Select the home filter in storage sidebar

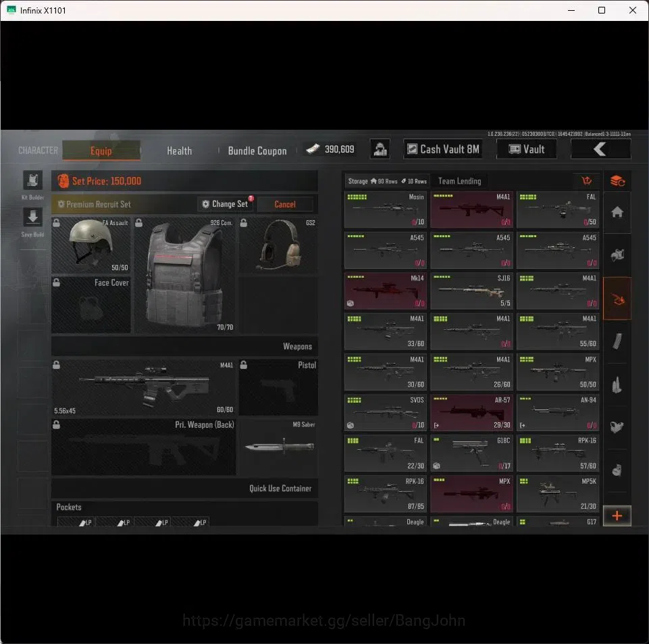coord(617,212)
